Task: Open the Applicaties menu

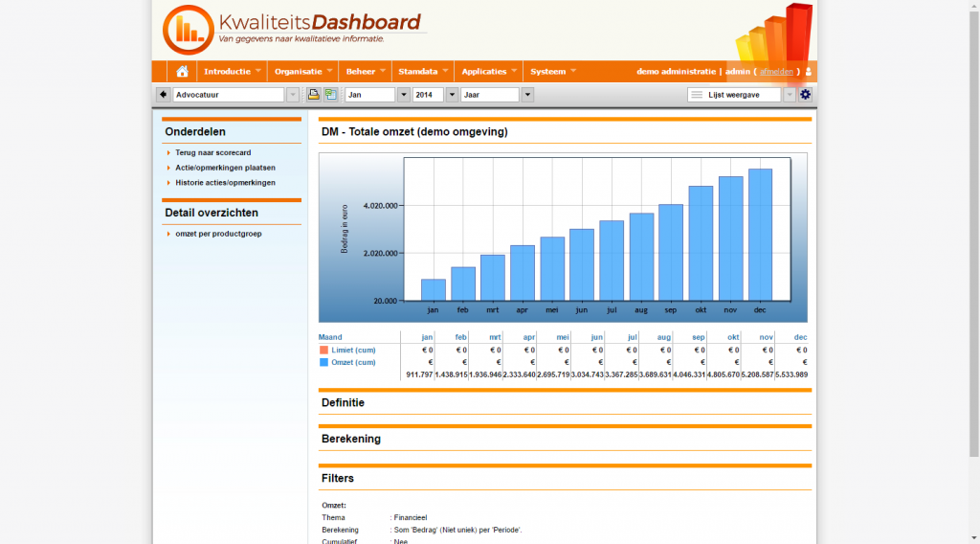Action: pyautogui.click(x=489, y=72)
